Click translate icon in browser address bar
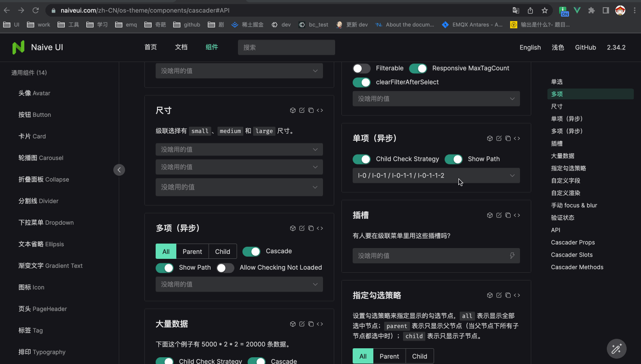Viewport: 641px width, 364px height. point(516,9)
